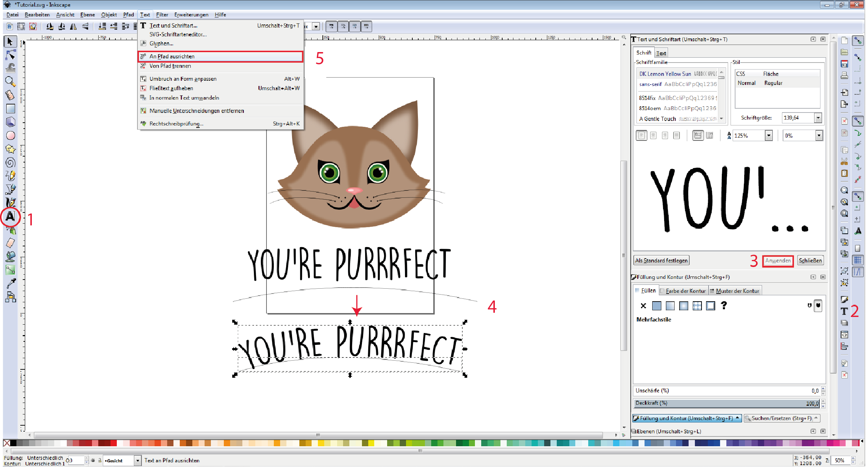This screenshot has width=868, height=470.
Task: Switch to vertical text orientation
Action: [709, 136]
